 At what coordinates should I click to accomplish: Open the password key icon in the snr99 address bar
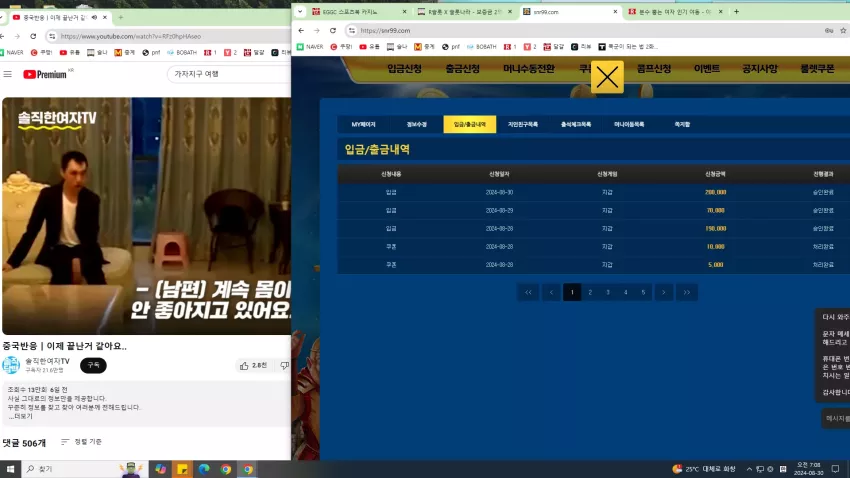tap(829, 31)
